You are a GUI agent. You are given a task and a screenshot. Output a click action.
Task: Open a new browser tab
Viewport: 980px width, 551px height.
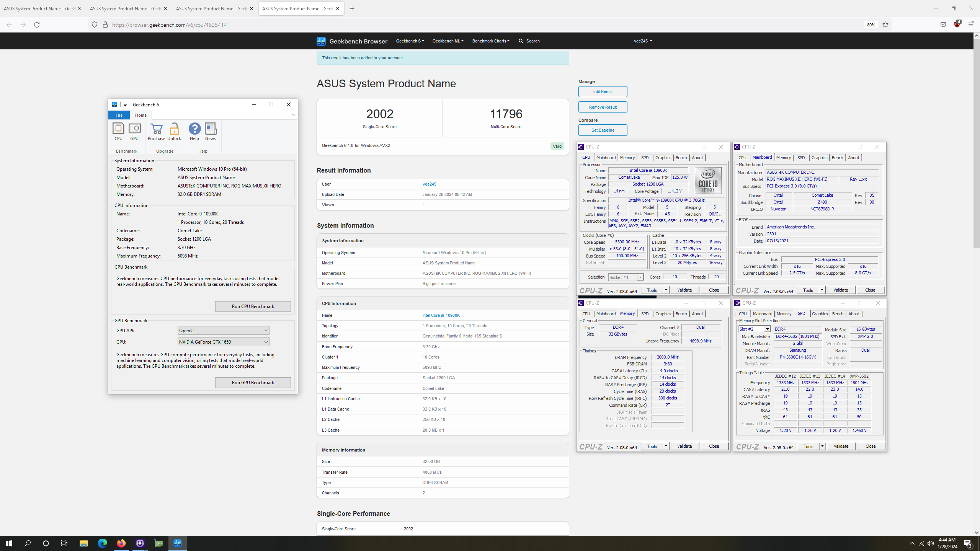352,9
